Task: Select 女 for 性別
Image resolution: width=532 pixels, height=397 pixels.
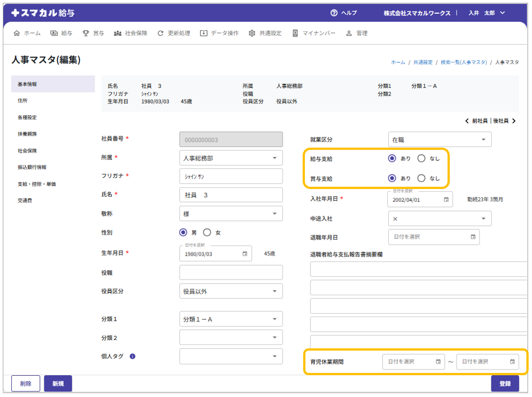Action: tap(207, 233)
